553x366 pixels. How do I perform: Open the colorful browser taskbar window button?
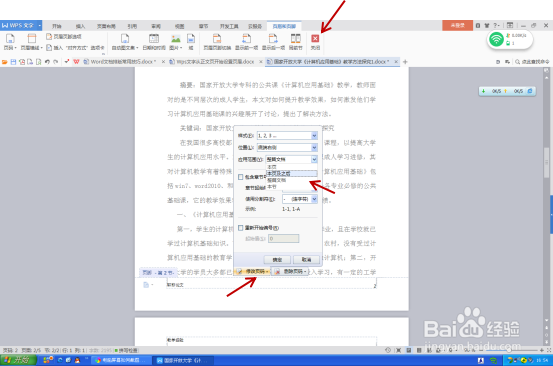[x=122, y=360]
